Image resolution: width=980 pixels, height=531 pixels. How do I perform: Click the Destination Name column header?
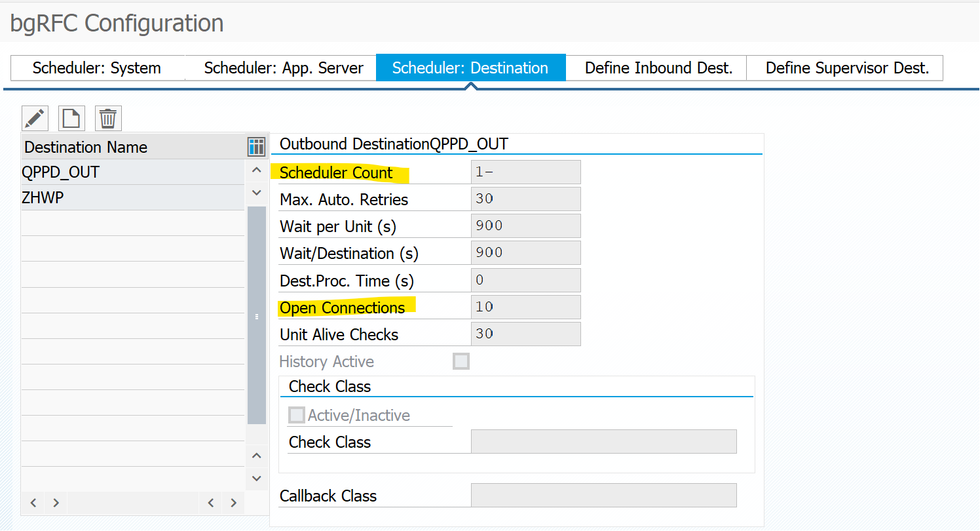pos(131,147)
